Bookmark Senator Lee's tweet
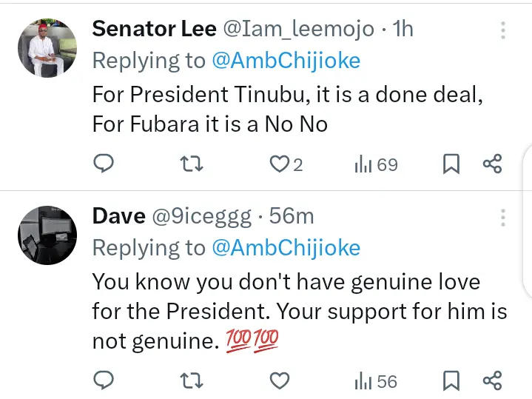Viewport: 532px width, 399px height. click(x=451, y=164)
